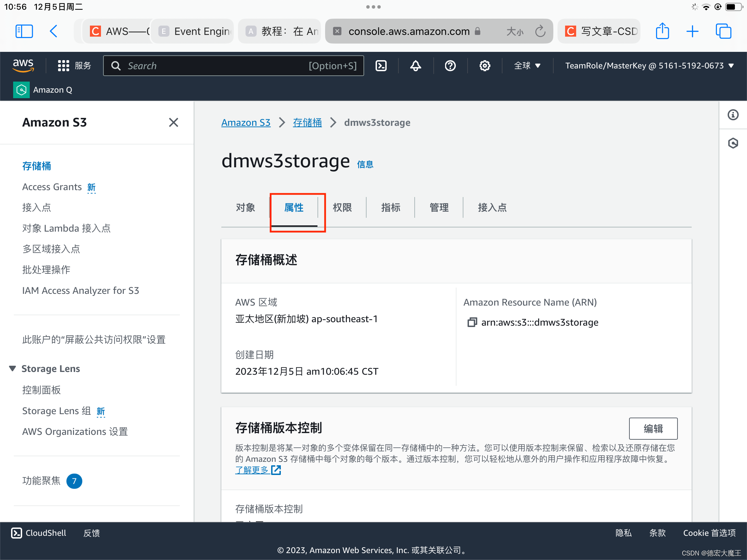Open the 信息 link beside bucket name

click(x=365, y=164)
